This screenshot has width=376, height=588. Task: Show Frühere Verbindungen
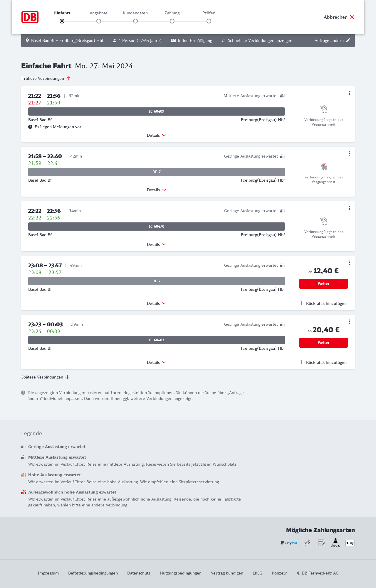tap(46, 78)
